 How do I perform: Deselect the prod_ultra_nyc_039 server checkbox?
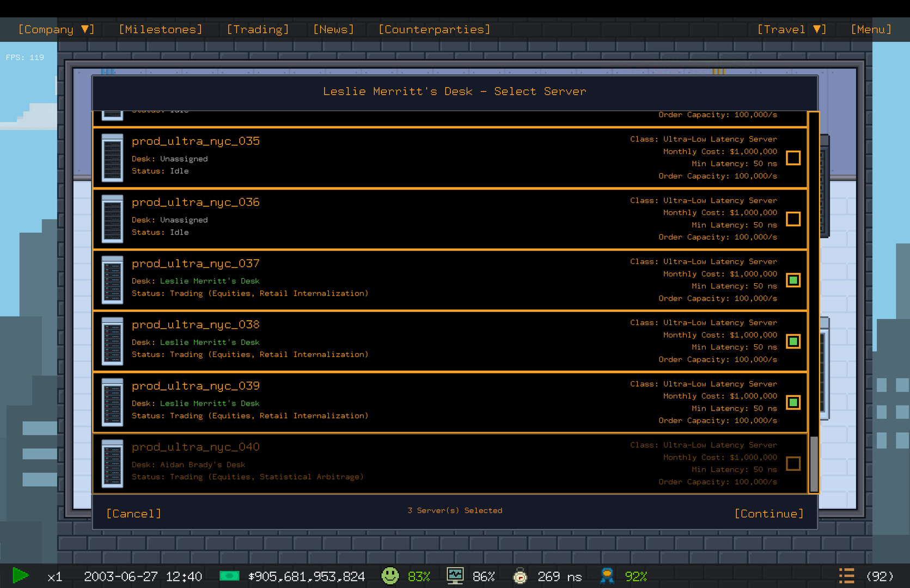coord(793,402)
